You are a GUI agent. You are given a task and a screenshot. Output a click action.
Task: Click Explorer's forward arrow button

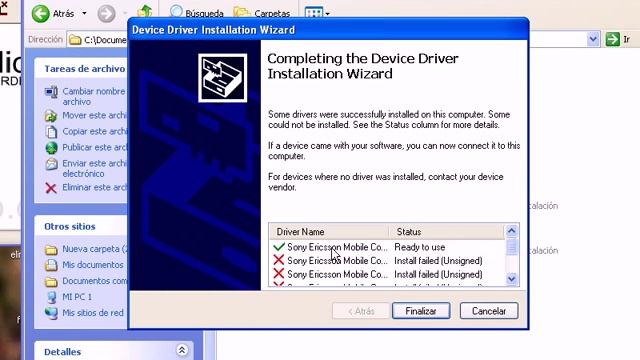click(106, 14)
